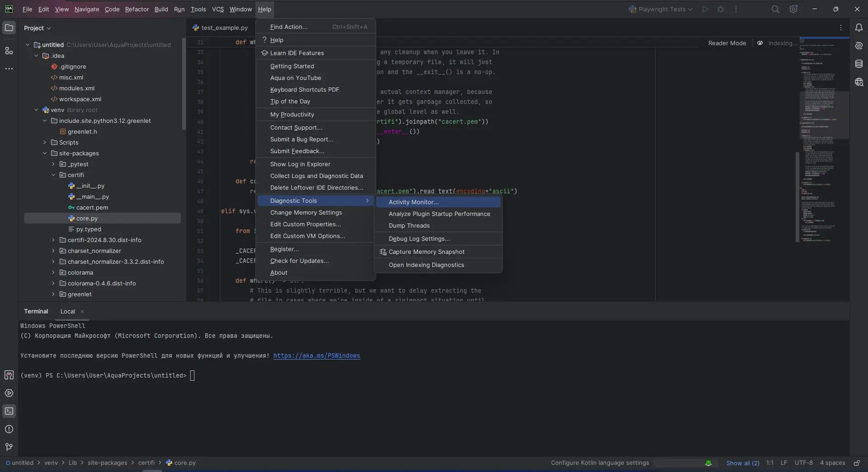Open the Git version control icon
The width and height of the screenshot is (868, 472).
[x=9, y=447]
